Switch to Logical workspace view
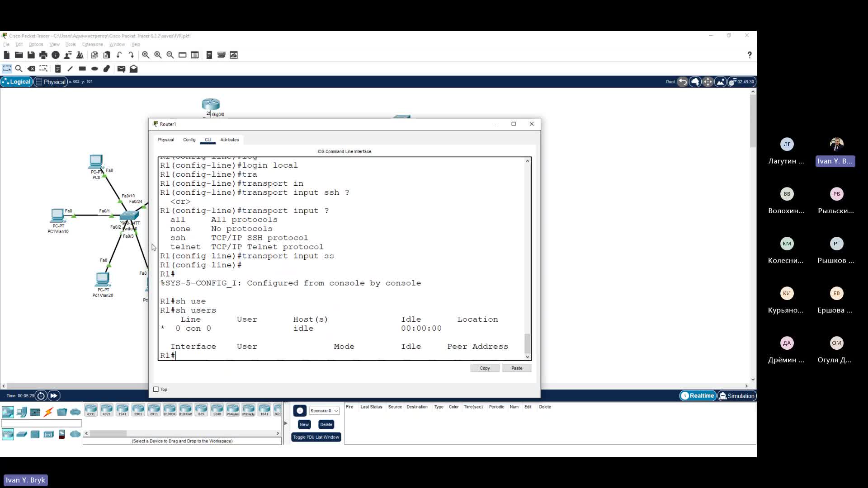 point(17,82)
